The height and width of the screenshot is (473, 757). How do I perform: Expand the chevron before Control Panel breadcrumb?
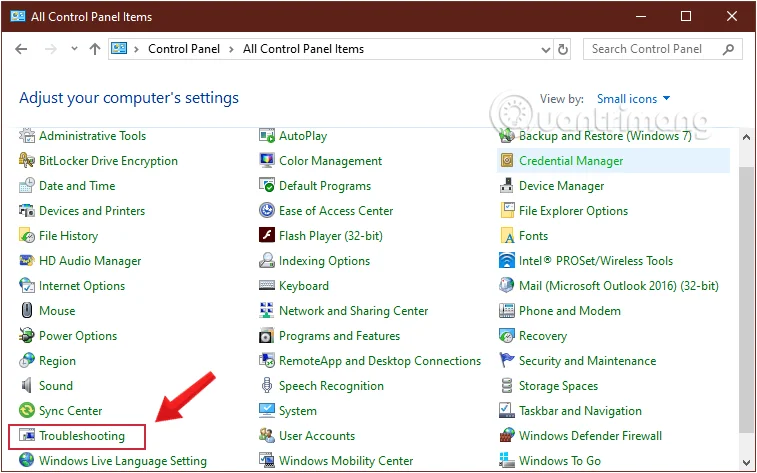pos(136,49)
